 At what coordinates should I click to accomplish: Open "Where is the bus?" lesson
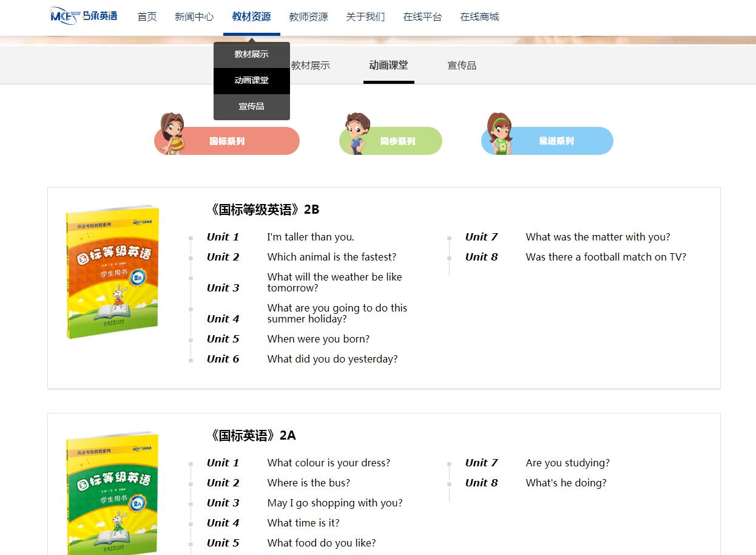tap(309, 483)
